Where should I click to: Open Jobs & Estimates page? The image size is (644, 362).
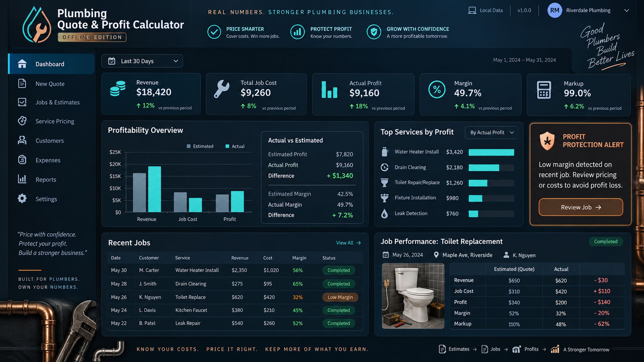57,102
